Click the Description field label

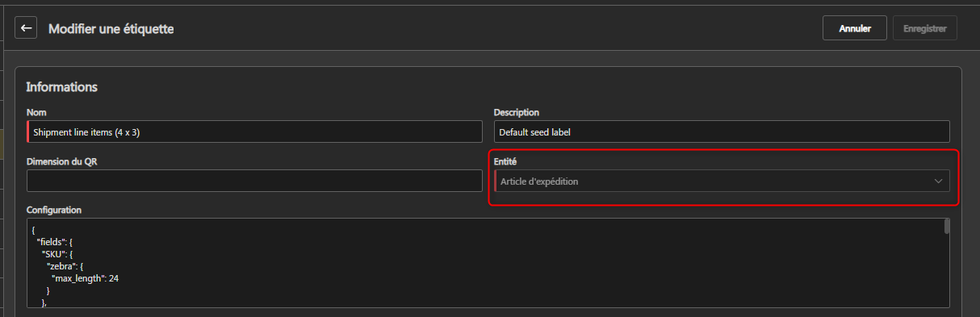(x=517, y=112)
